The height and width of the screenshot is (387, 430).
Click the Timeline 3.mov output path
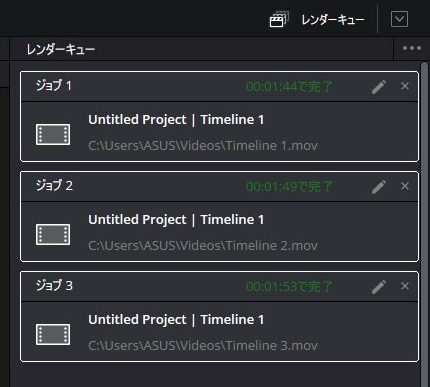point(203,346)
